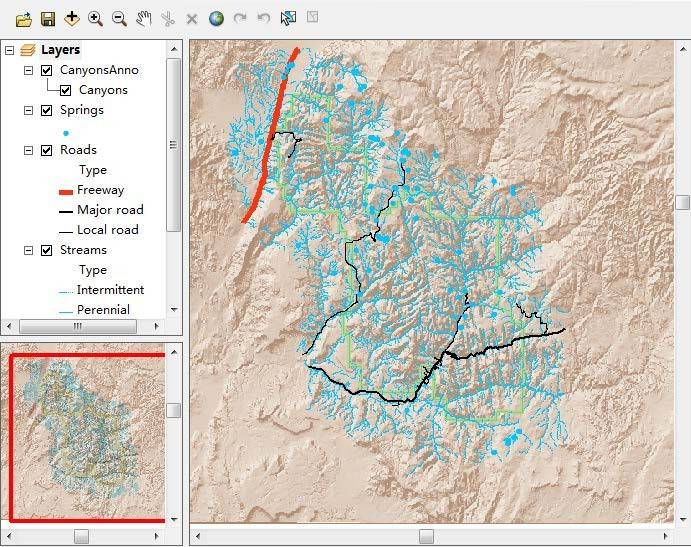Select the Zoom Out magnifier tool
This screenshot has width=691, height=547.
coord(119,19)
